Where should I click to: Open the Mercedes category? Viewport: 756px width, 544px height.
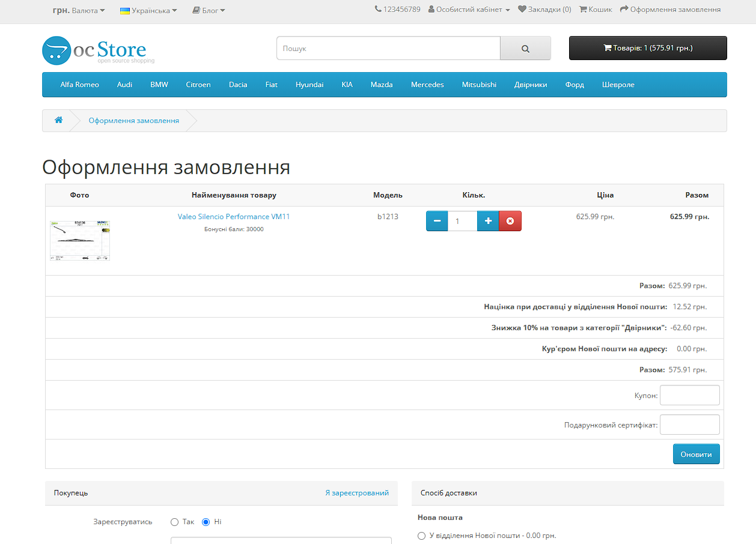coord(427,85)
